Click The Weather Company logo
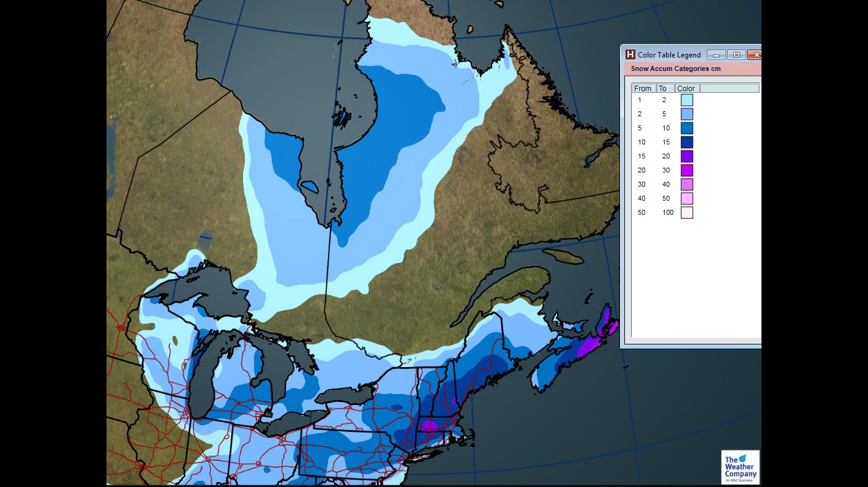868x487 pixels. 740,467
